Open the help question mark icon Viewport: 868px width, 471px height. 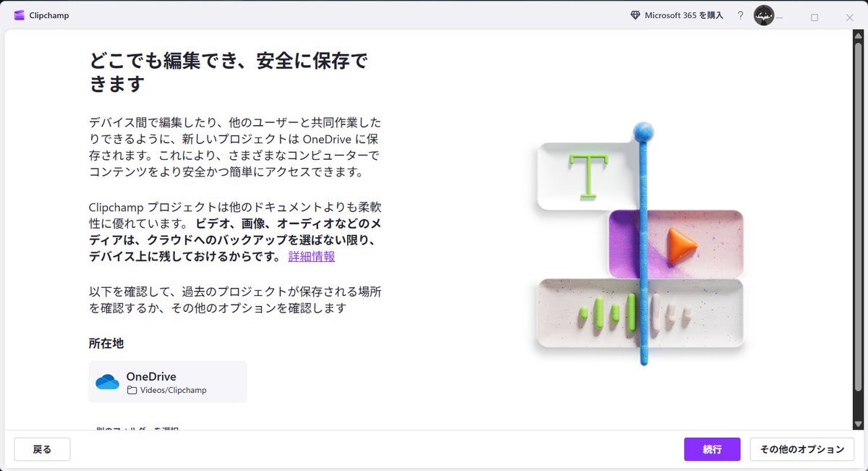coord(740,15)
